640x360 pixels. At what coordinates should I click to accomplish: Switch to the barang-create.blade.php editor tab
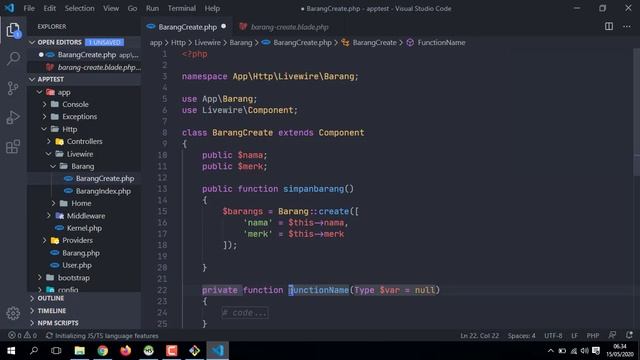coord(289,27)
